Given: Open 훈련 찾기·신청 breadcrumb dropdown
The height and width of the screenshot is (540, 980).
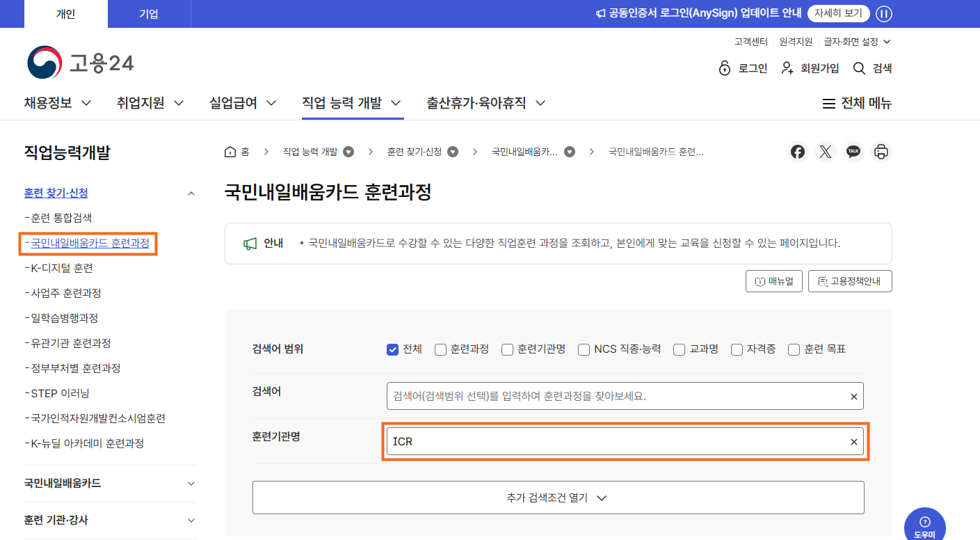Looking at the screenshot, I should tap(453, 152).
